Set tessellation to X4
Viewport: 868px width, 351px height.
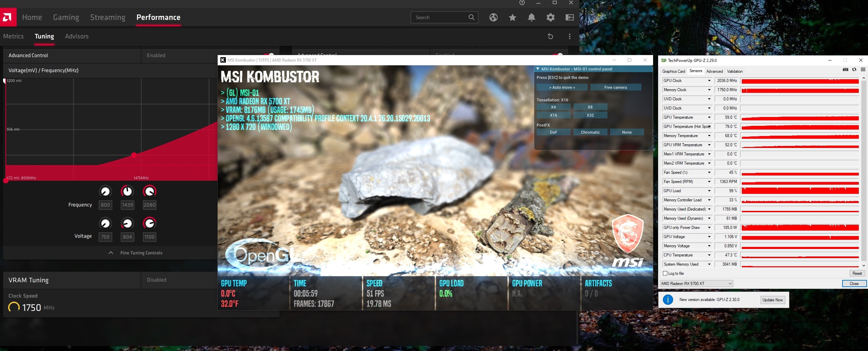553,107
